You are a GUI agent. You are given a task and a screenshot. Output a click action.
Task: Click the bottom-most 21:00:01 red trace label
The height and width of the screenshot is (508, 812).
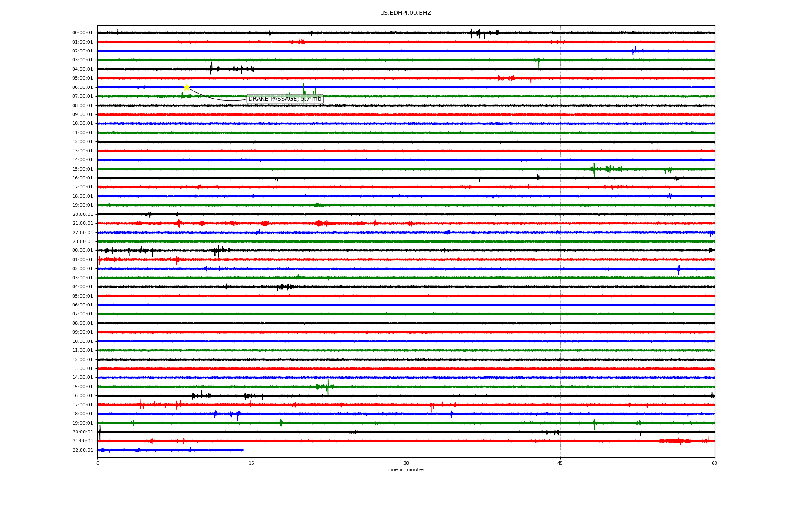82,441
